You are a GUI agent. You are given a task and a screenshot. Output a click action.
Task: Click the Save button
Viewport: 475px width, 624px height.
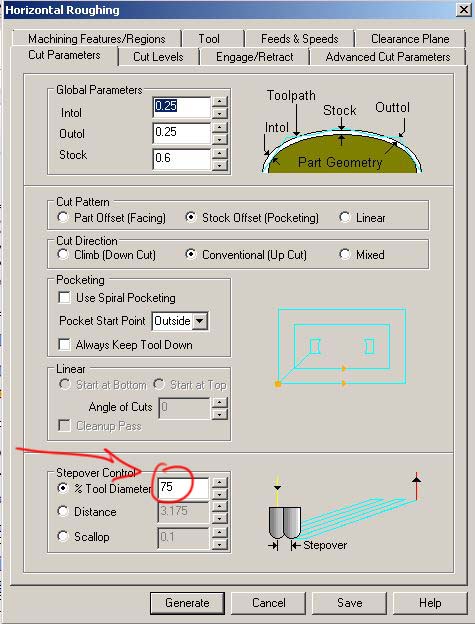350,603
